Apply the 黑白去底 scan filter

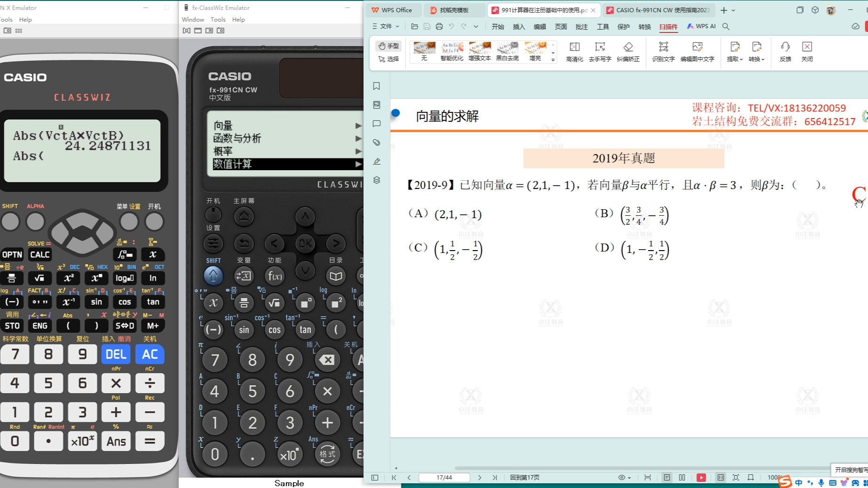coord(507,52)
